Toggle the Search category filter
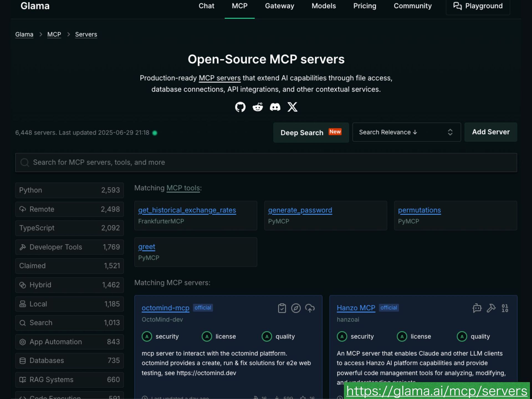 [70, 323]
